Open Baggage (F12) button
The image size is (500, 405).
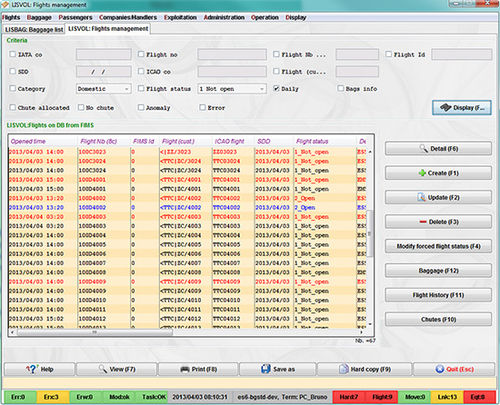click(x=438, y=271)
